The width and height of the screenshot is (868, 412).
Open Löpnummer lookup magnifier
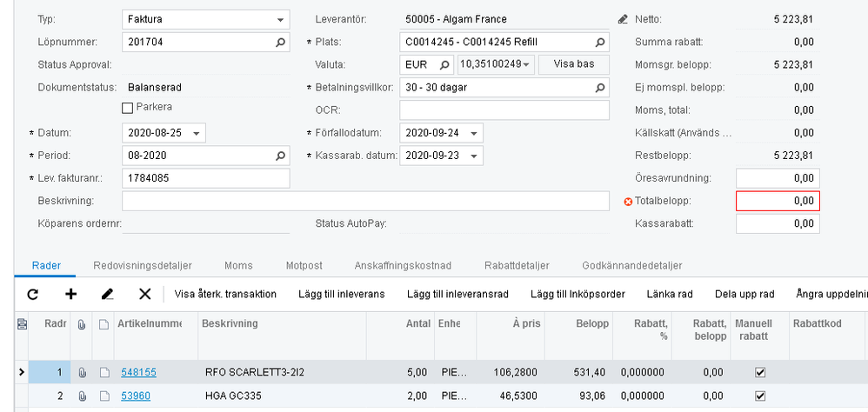(x=279, y=42)
